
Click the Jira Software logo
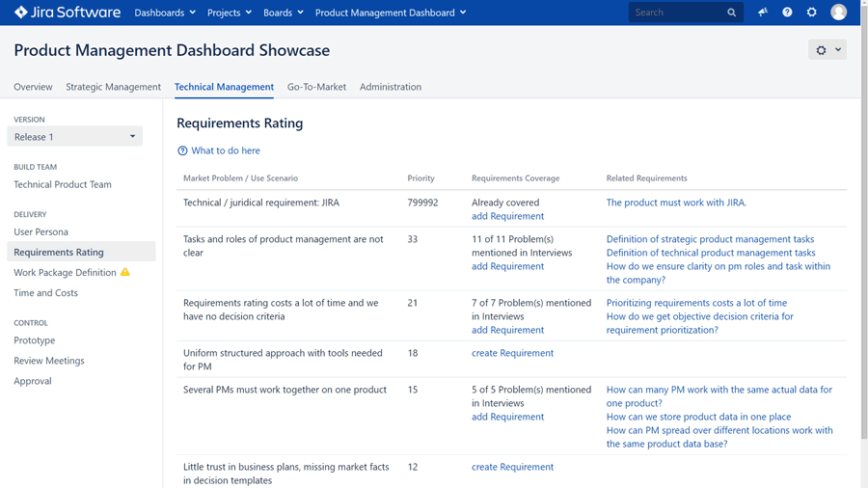coord(67,13)
